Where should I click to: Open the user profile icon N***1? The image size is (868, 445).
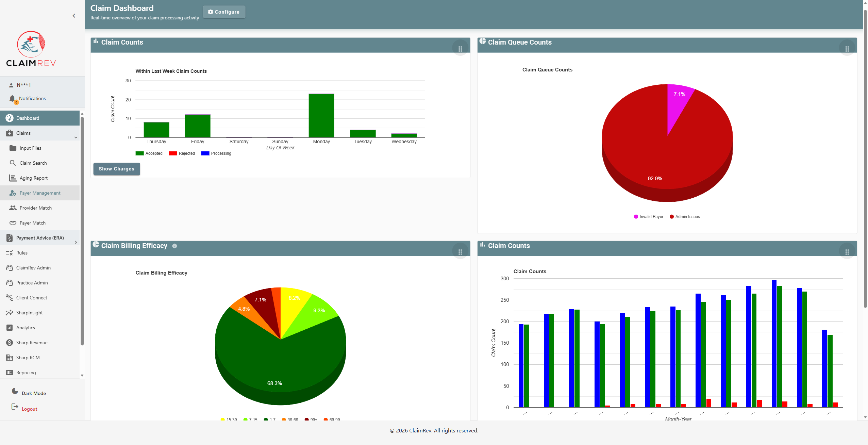click(x=11, y=85)
